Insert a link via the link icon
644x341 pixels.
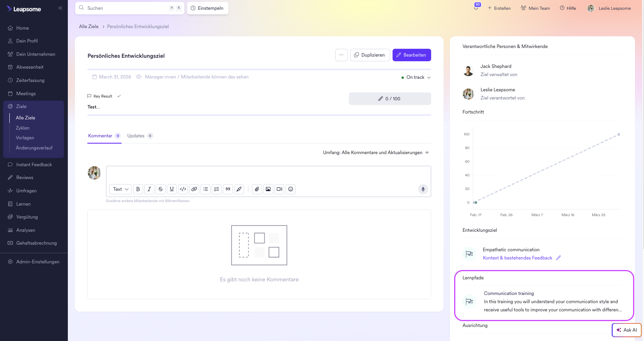click(x=194, y=189)
